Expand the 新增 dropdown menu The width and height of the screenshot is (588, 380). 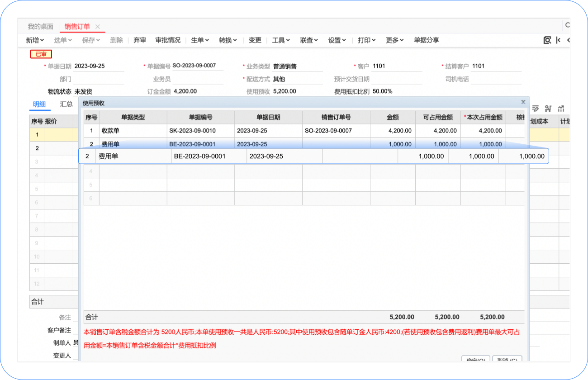[x=35, y=40]
